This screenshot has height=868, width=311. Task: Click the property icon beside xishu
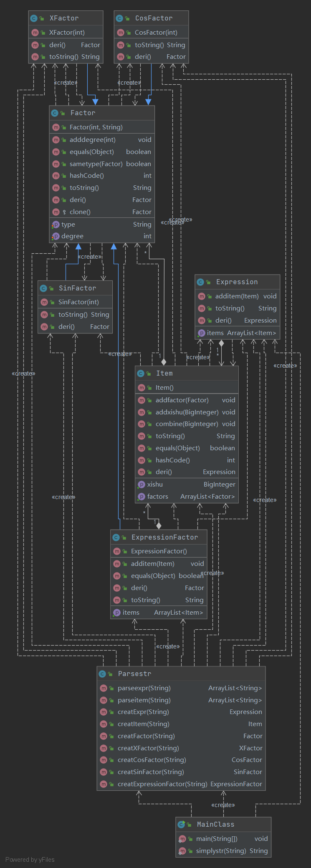pos(141,484)
